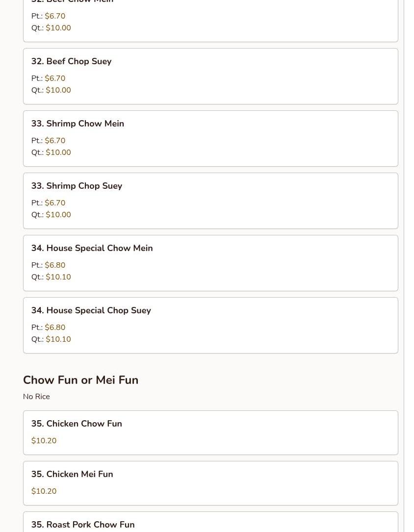Select House Special Chow Mein pint price
The width and height of the screenshot is (414, 532).
point(55,265)
